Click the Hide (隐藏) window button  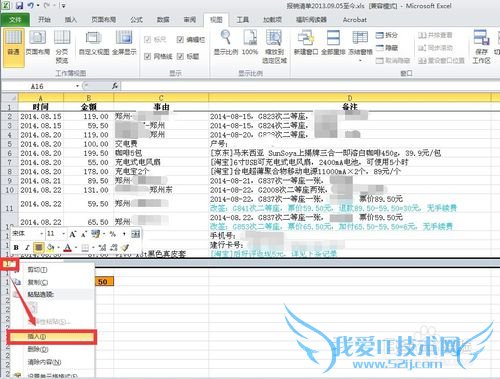387,48
